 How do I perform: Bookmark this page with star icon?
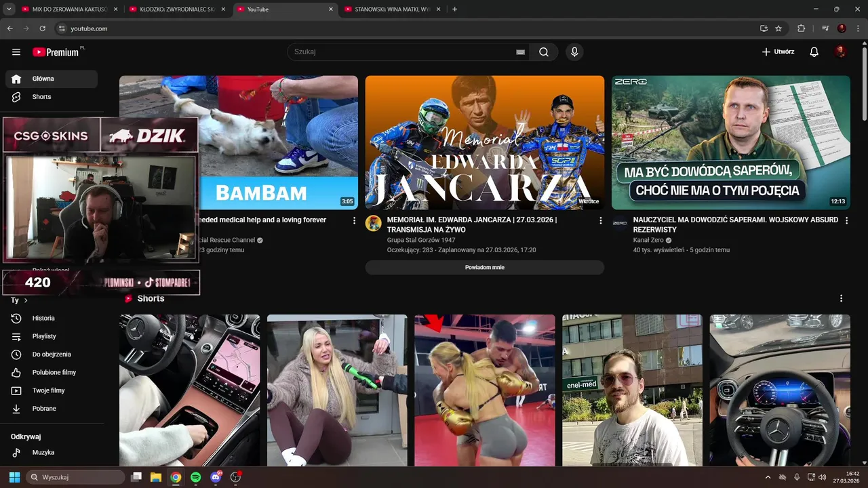tap(778, 28)
